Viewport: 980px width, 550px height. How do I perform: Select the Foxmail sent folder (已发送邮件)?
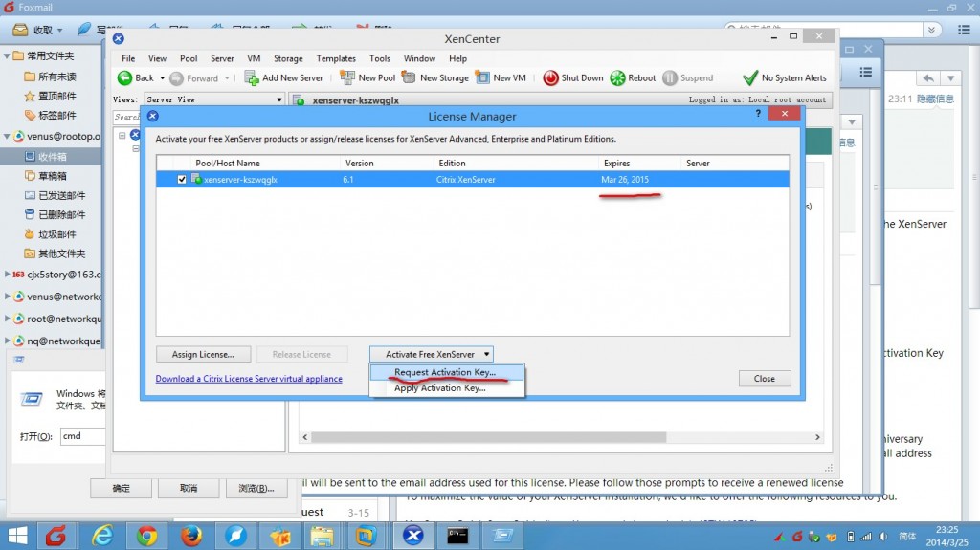(55, 195)
